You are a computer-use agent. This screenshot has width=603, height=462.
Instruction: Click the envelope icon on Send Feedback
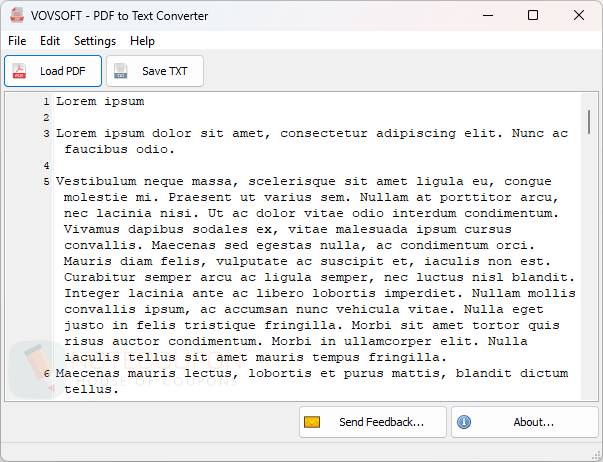coord(312,422)
